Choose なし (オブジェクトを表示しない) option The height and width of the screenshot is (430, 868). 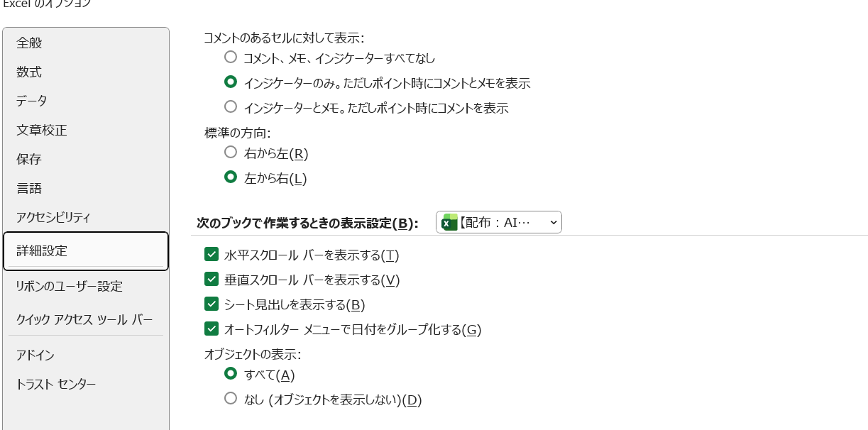[x=231, y=399]
